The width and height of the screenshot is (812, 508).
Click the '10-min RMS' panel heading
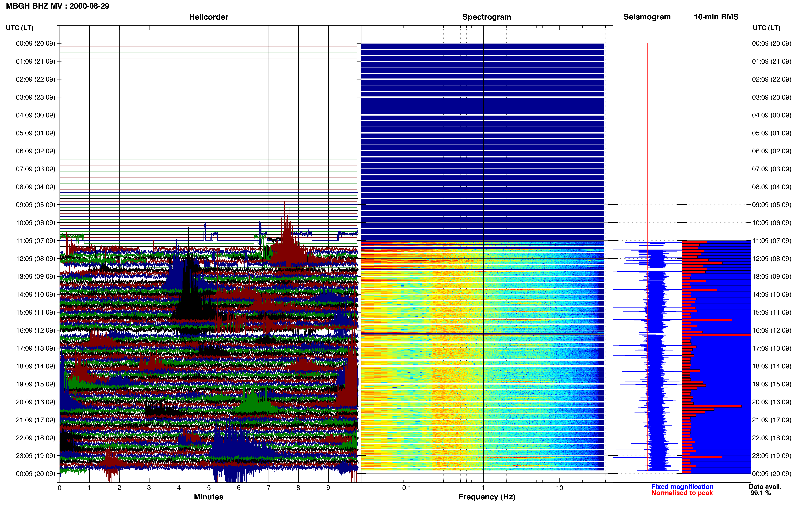(x=716, y=17)
